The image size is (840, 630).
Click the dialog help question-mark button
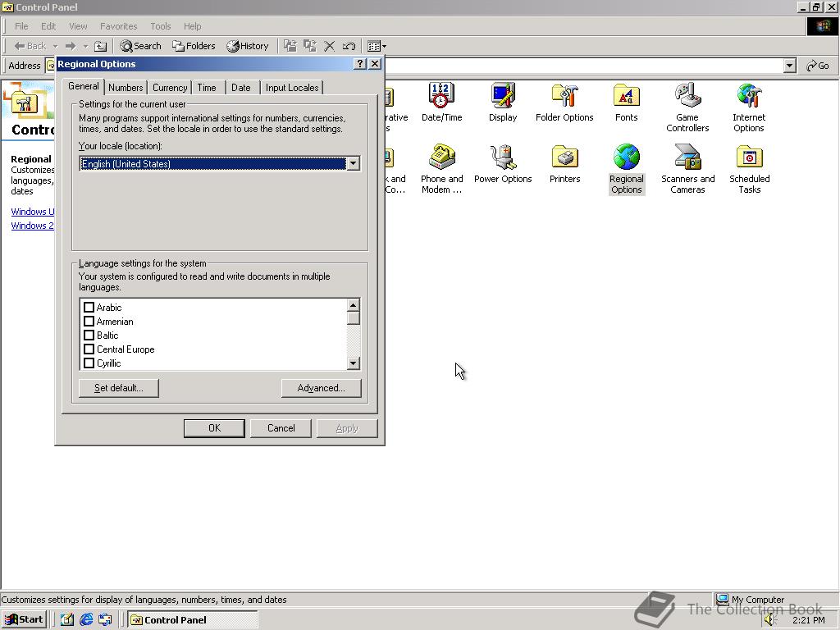click(360, 64)
